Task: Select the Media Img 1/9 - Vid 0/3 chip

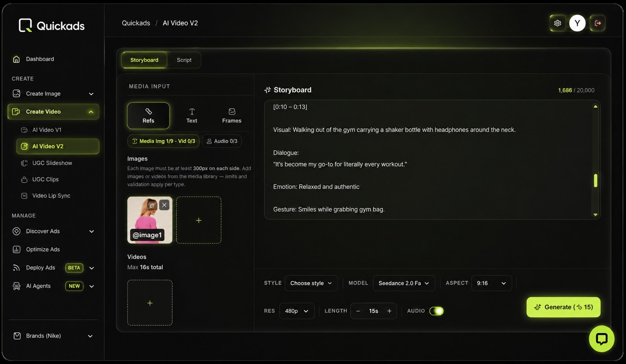Action: coord(163,141)
